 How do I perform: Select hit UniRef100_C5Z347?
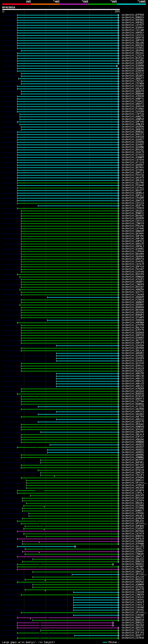coord(133,81)
